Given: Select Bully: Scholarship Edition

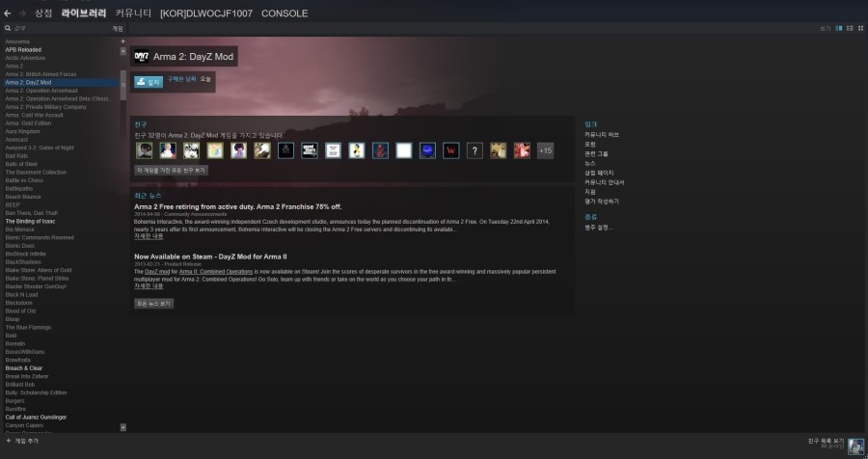Looking at the screenshot, I should (x=36, y=392).
